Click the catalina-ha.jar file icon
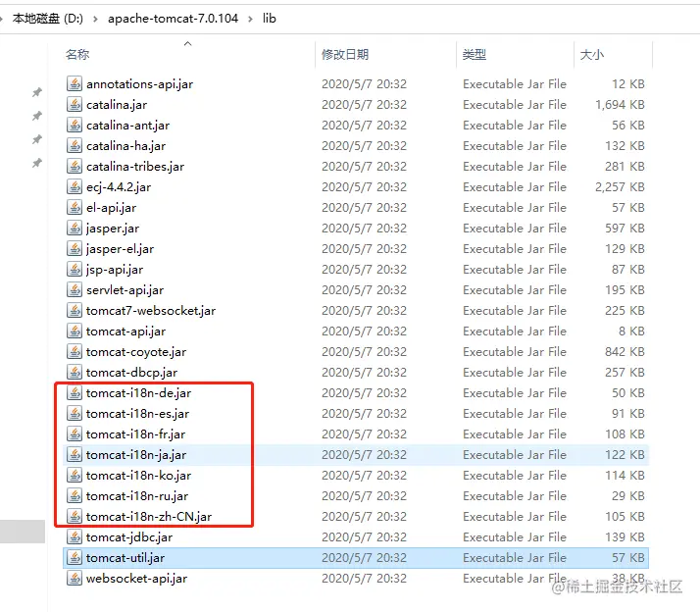 click(x=75, y=145)
